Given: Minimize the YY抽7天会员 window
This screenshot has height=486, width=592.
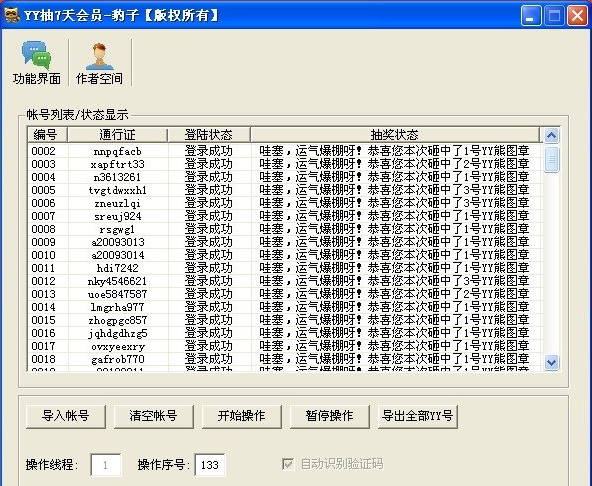Looking at the screenshot, I should [531, 16].
